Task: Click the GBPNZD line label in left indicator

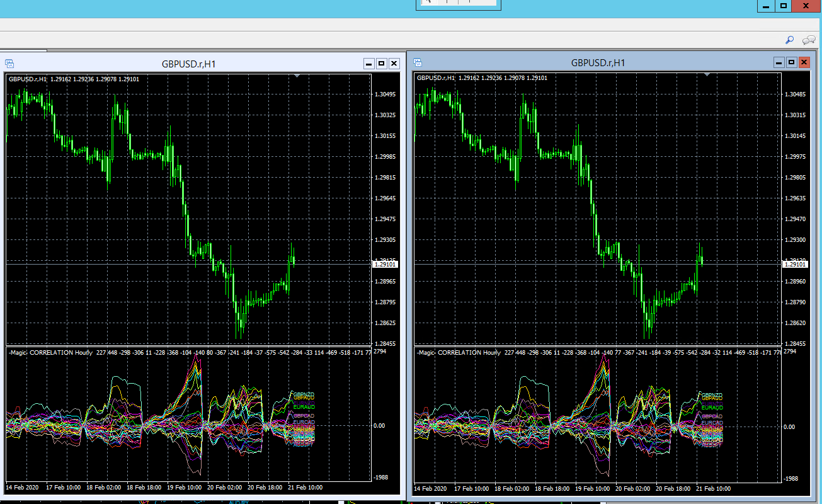Action: [x=304, y=394]
